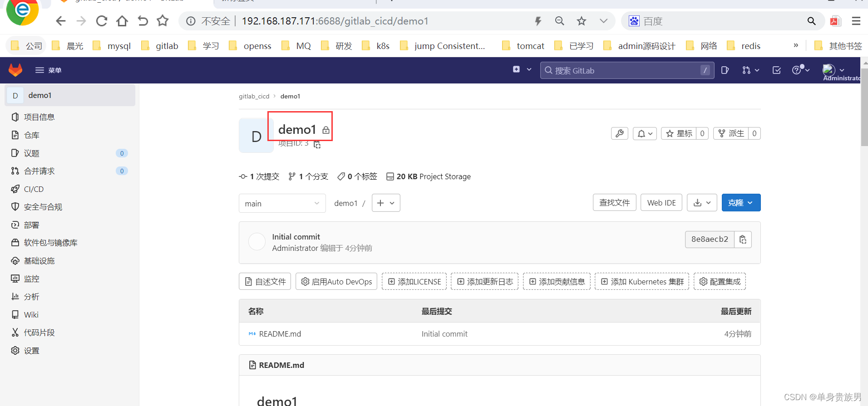This screenshot has width=868, height=406.
Task: Open the gitlab bookmark folder
Action: coord(160,46)
